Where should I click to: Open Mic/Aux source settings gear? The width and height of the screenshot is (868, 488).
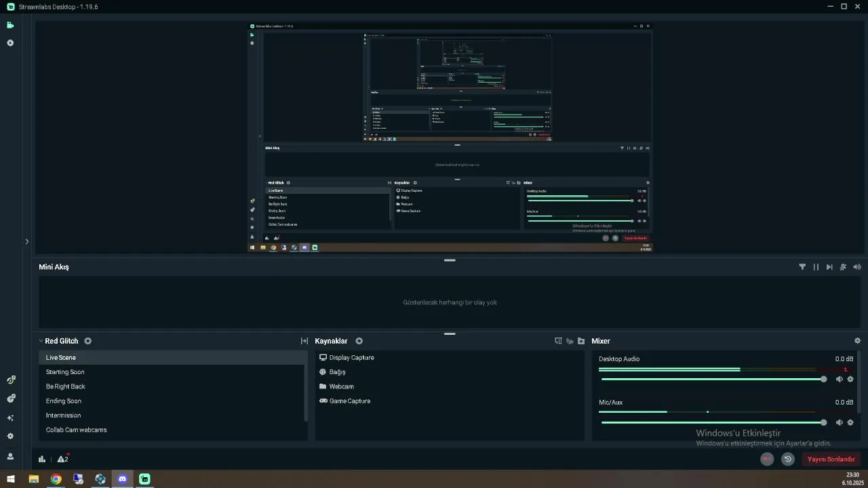[x=850, y=423]
